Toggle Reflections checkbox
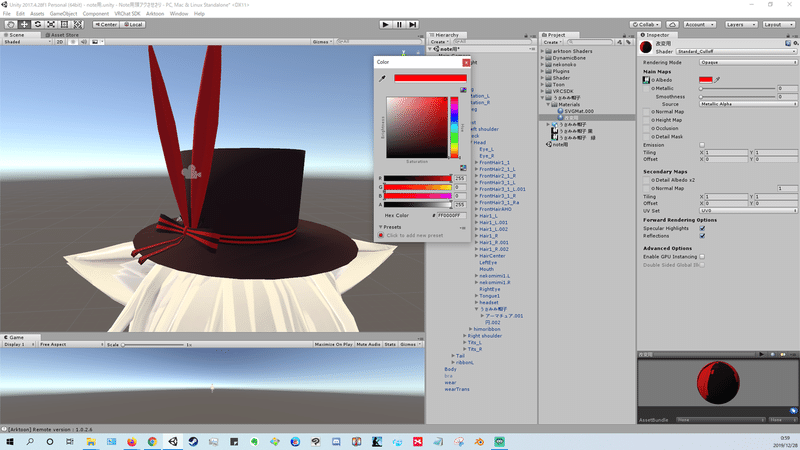The width and height of the screenshot is (800, 450). (702, 236)
